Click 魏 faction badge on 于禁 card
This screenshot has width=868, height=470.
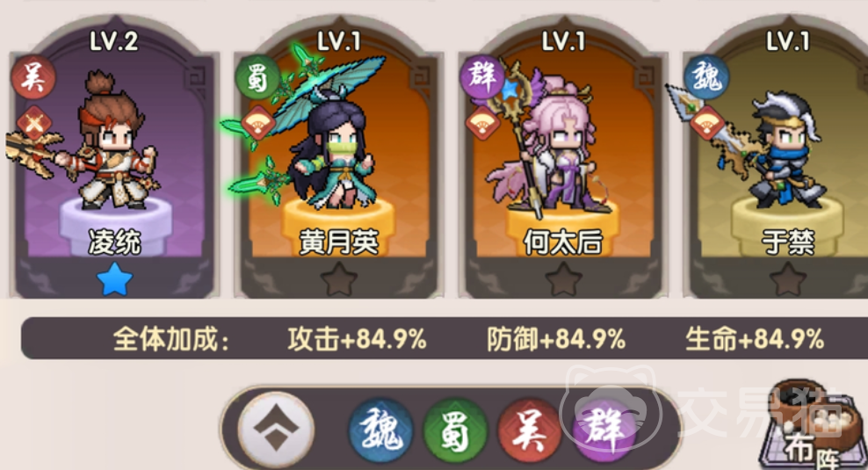706,77
